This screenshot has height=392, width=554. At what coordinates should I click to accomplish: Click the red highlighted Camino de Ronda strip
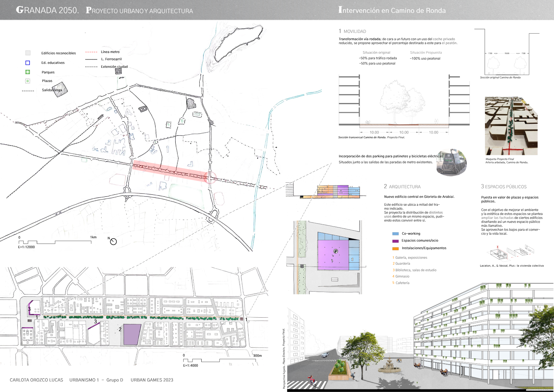click(x=171, y=171)
